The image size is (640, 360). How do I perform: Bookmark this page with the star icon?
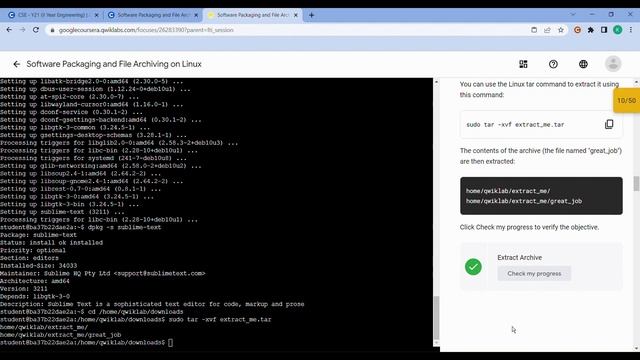tap(561, 30)
